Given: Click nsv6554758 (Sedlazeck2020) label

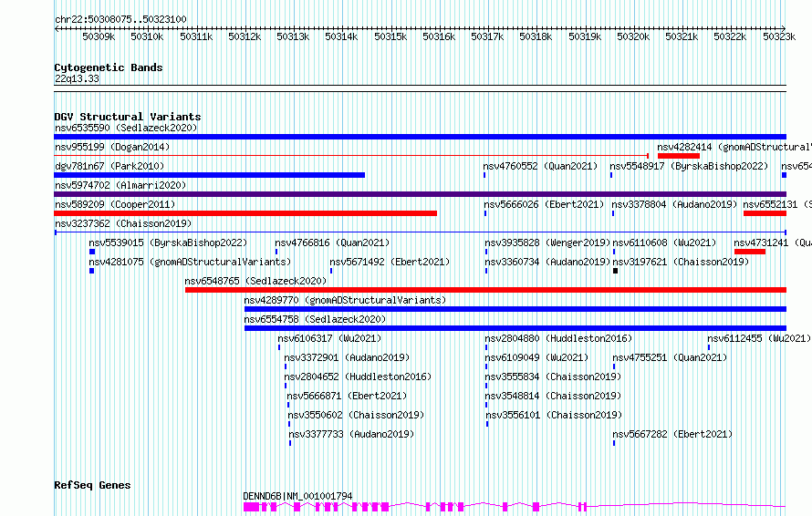Looking at the screenshot, I should (315, 319).
